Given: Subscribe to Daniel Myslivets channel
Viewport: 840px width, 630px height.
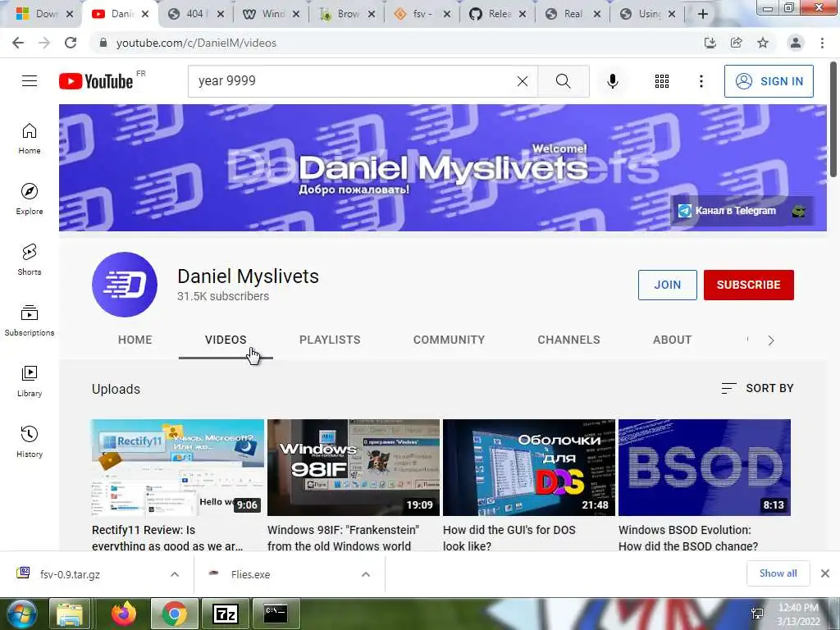Looking at the screenshot, I should 748,285.
